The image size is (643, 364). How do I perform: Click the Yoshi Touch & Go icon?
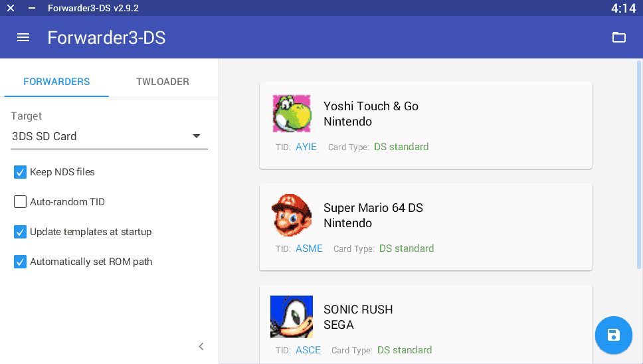(x=292, y=114)
